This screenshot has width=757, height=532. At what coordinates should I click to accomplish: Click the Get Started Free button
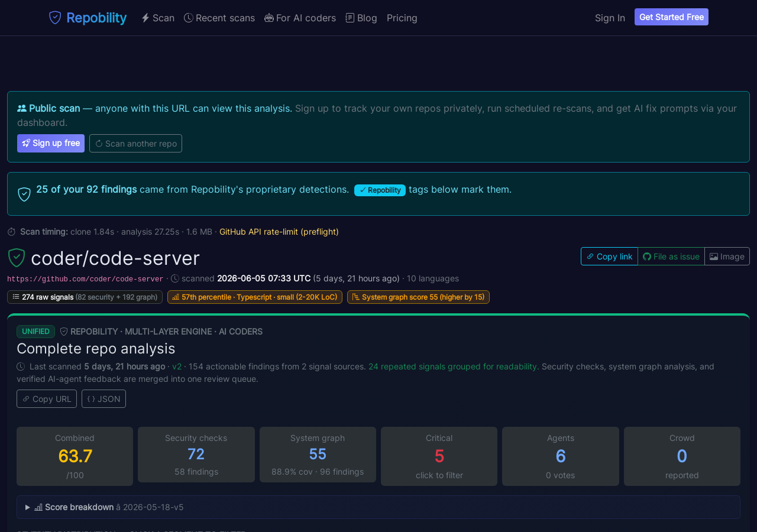coord(671,17)
